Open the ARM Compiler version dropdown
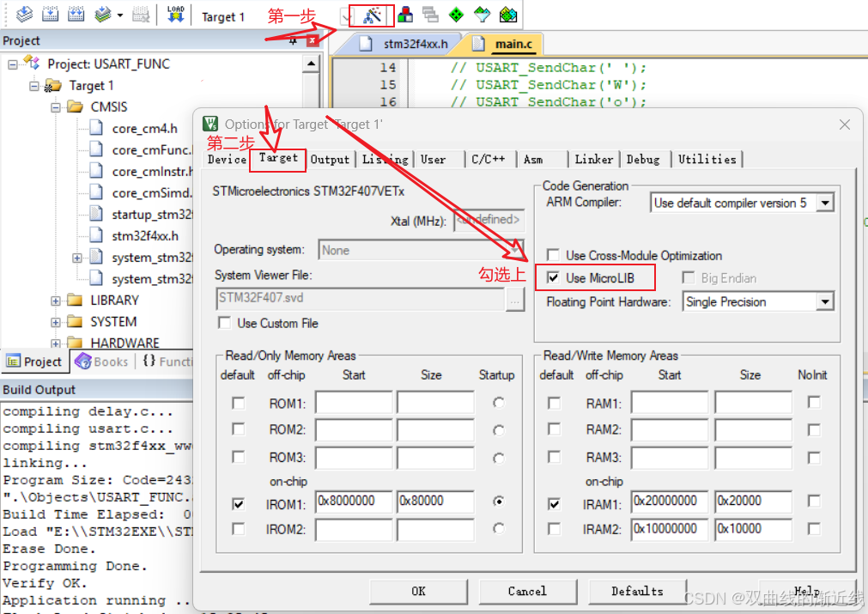This screenshot has height=614, width=868. point(825,203)
